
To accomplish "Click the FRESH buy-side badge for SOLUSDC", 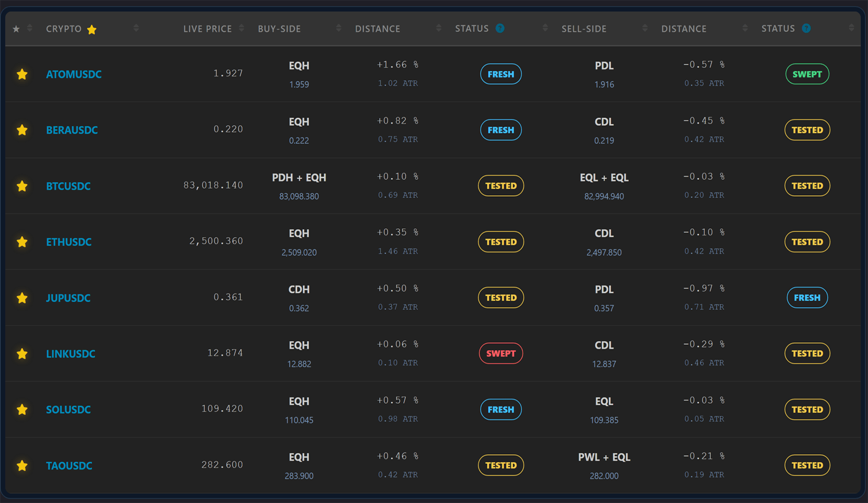I will (x=501, y=409).
